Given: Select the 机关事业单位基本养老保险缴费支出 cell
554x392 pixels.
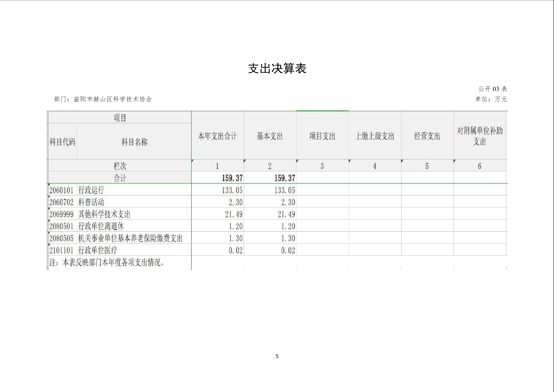Looking at the screenshot, I should point(130,238).
